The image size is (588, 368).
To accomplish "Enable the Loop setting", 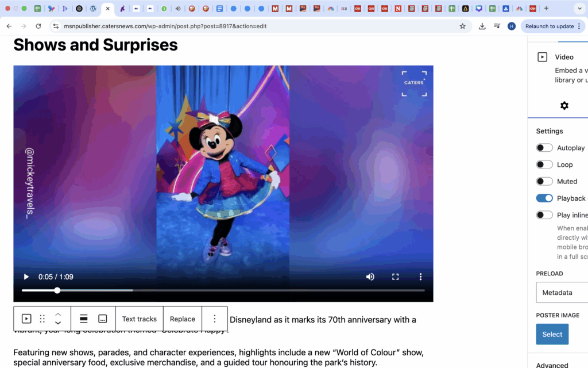I will pos(544,164).
